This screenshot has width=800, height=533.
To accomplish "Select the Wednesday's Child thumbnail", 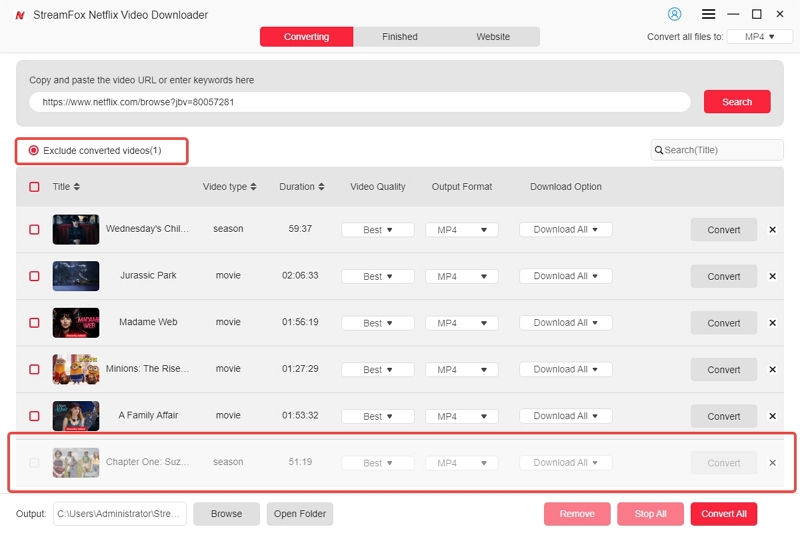I will pos(76,230).
